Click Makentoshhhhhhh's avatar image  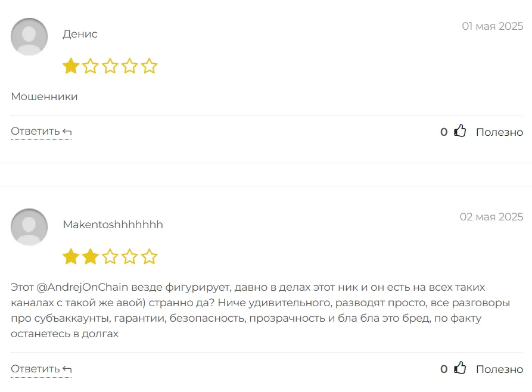(29, 227)
